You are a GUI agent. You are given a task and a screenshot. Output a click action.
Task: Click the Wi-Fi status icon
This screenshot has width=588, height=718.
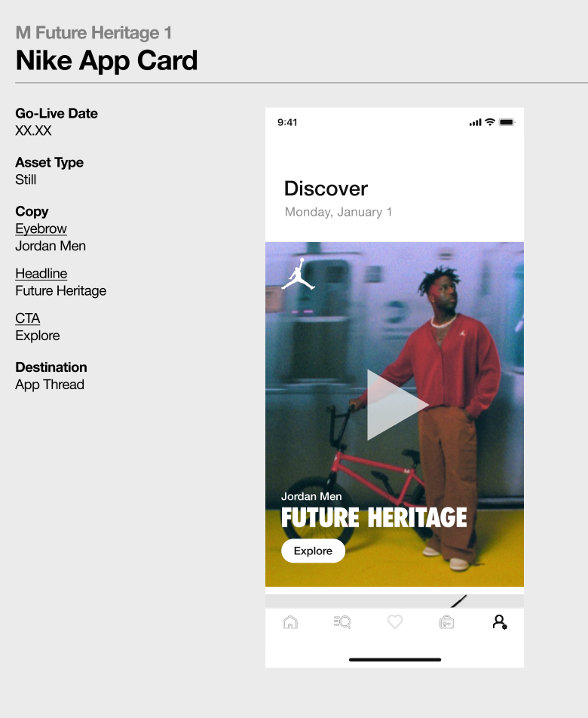click(490, 122)
